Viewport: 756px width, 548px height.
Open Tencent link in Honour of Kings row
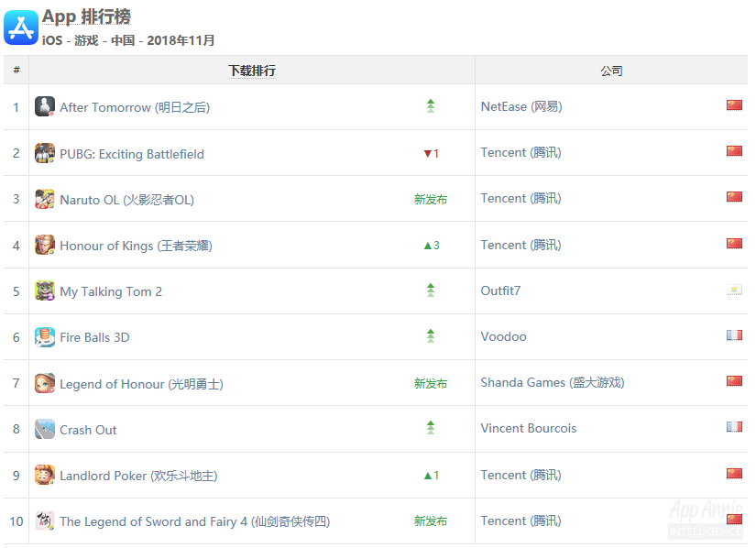(521, 245)
